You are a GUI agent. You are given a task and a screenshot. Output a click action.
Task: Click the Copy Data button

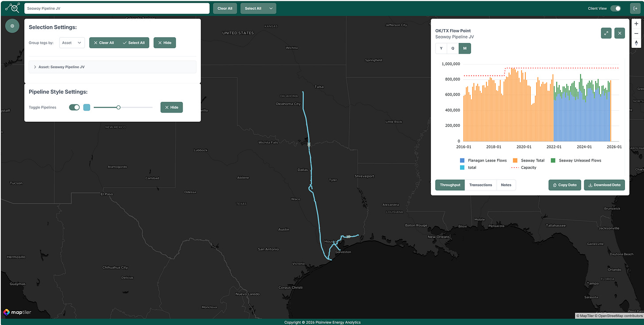(565, 185)
